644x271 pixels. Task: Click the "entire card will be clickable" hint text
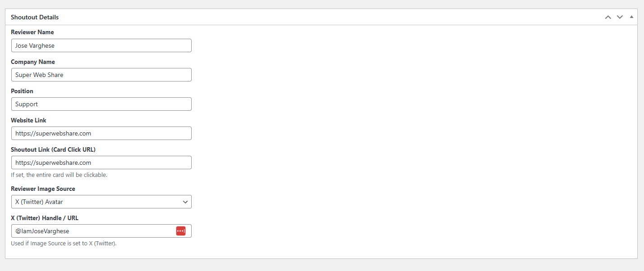(x=59, y=175)
